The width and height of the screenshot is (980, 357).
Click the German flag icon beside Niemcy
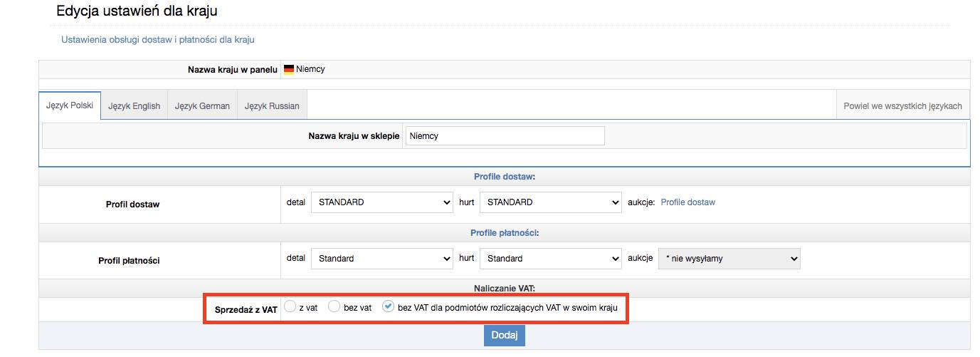click(x=289, y=69)
